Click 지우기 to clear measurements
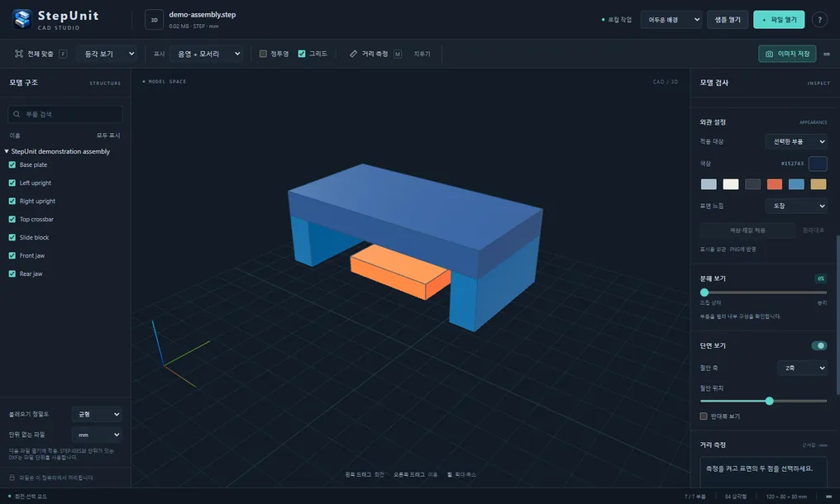The image size is (840, 504). pos(422,54)
